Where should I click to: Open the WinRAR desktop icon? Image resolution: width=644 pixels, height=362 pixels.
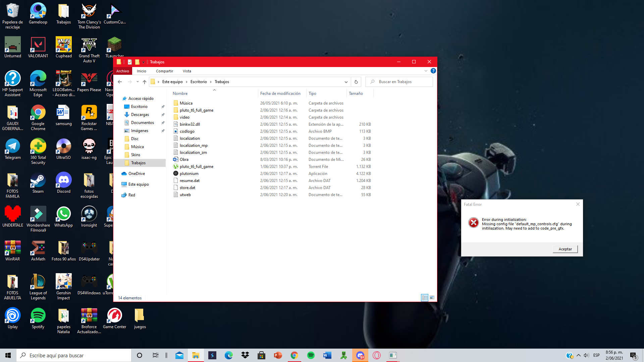tap(13, 251)
